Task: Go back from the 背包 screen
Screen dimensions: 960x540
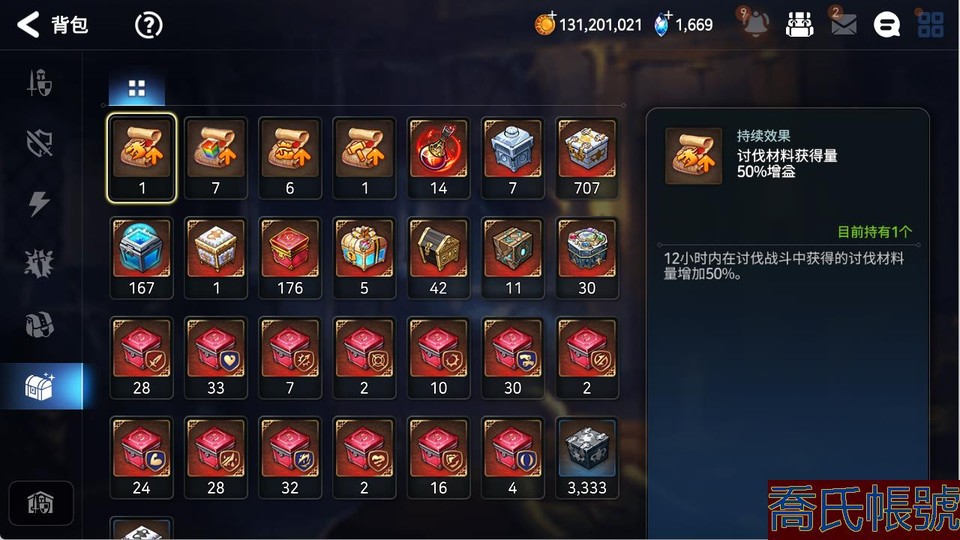Action: 28,25
